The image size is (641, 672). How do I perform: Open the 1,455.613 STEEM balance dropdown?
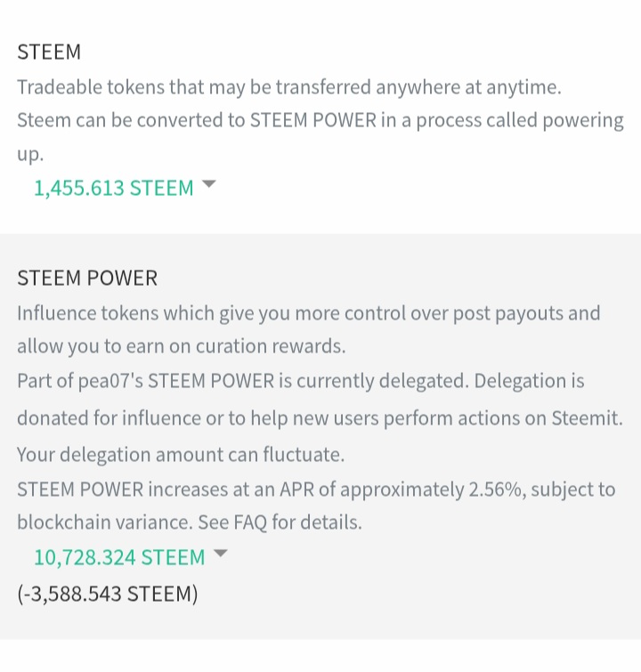tap(113, 188)
